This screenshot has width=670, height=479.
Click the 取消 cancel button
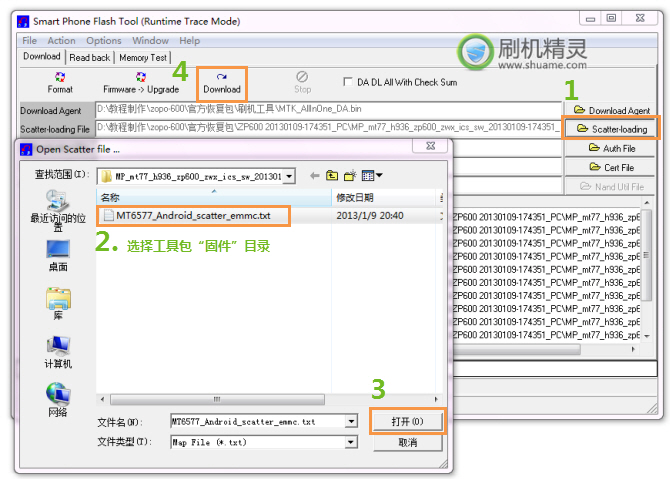(407, 442)
